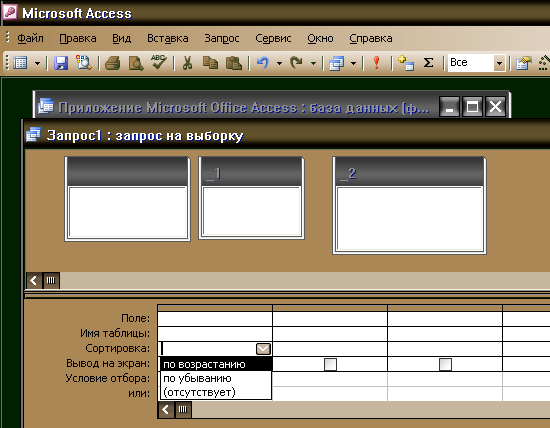
Task: Choose '(отсутствует)' sort option
Action: (216, 392)
